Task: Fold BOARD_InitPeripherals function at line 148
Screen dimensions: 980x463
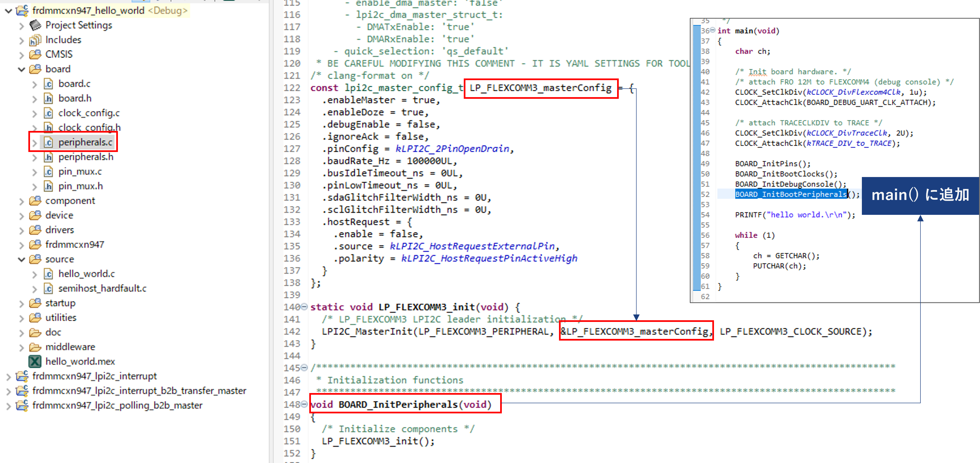Action: (304, 404)
